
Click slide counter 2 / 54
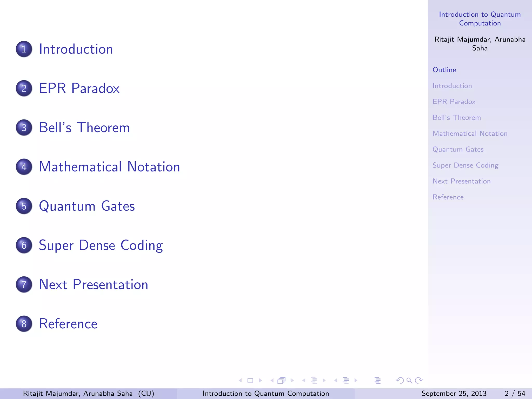click(515, 394)
